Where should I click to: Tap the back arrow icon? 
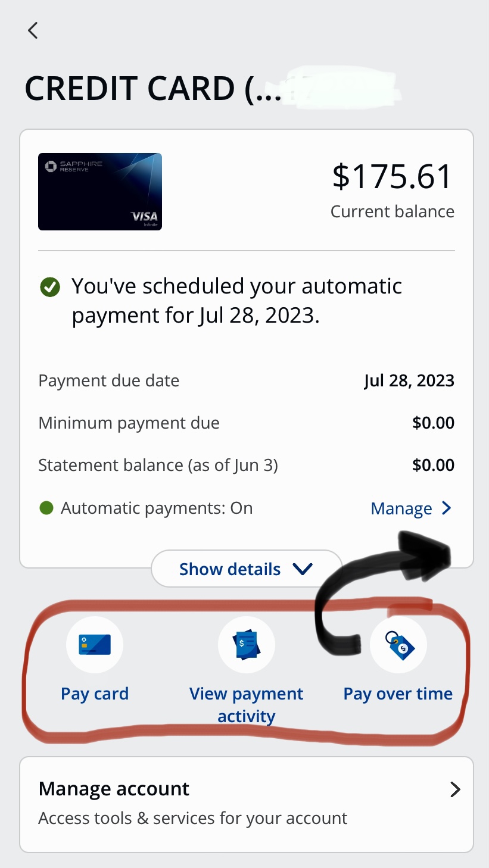(33, 30)
